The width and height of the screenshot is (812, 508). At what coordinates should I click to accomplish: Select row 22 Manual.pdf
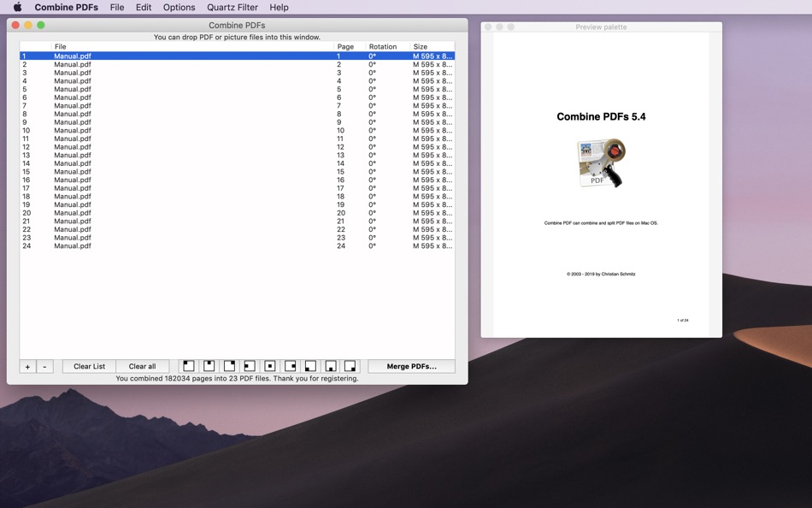[237, 230]
